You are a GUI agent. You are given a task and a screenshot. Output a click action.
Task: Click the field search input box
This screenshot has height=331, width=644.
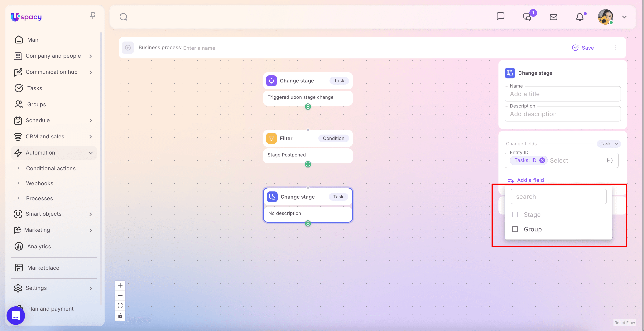(x=559, y=197)
